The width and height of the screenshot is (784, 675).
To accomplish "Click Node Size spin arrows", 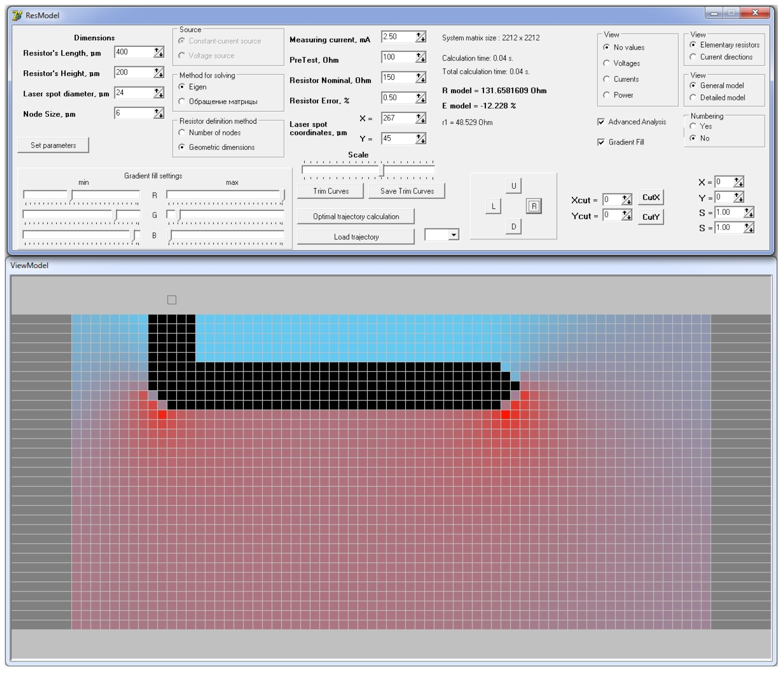I will 159,113.
